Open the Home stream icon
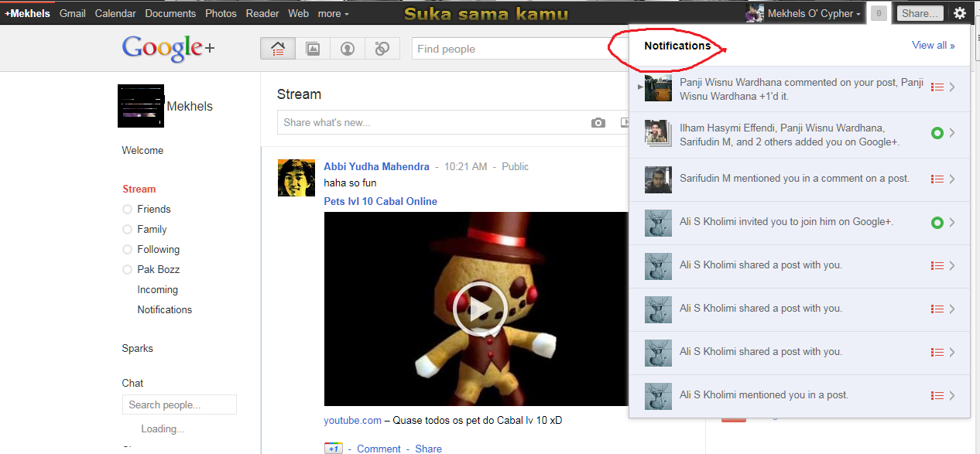Image resolution: width=980 pixels, height=454 pixels. (x=278, y=49)
